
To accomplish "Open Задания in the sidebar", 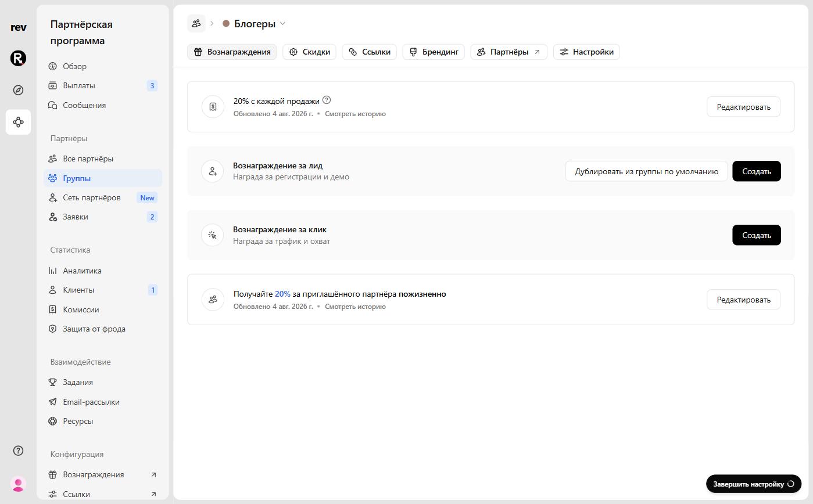I will click(103, 382).
